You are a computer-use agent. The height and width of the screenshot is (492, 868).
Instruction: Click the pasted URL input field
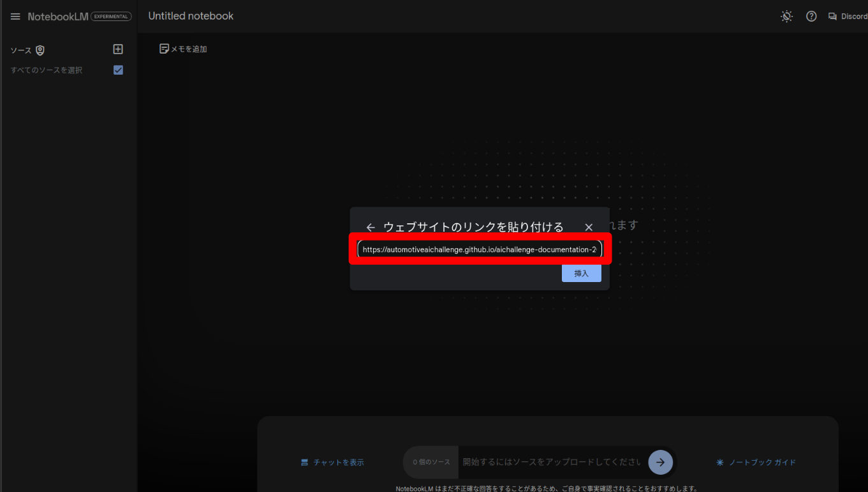480,249
